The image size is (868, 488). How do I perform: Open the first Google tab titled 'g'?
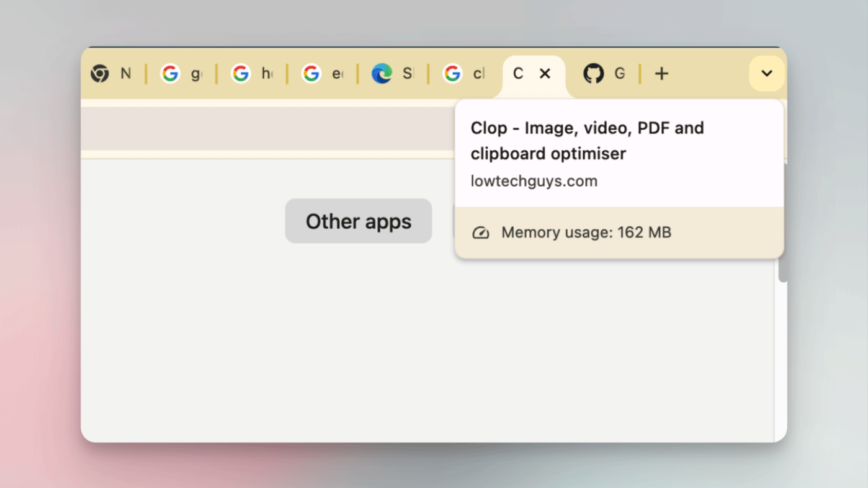click(181, 74)
